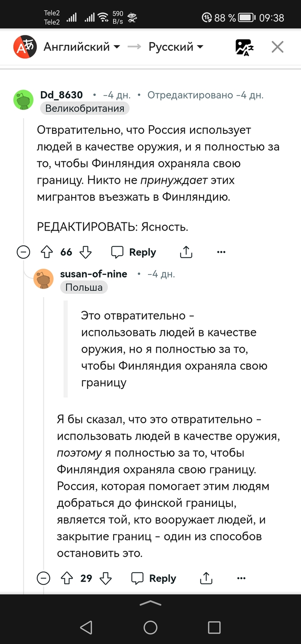
Task: Collapse the susan-of-nine reply
Action: (x=43, y=578)
